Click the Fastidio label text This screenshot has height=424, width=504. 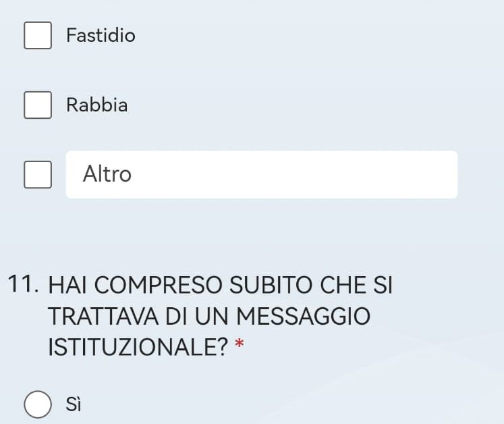(x=101, y=35)
